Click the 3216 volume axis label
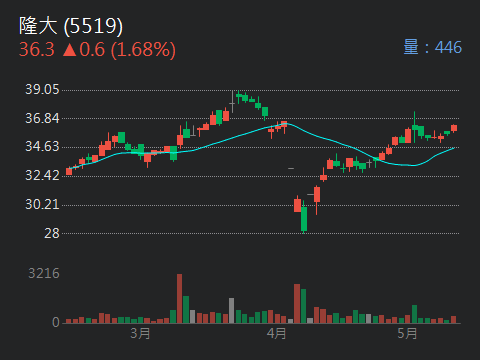The image size is (480, 360). click(x=44, y=273)
